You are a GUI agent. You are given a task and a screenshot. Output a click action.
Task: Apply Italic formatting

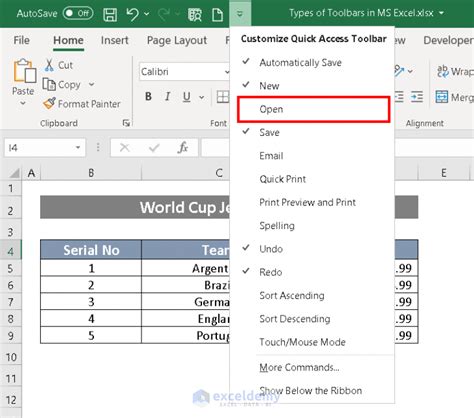[x=167, y=97]
